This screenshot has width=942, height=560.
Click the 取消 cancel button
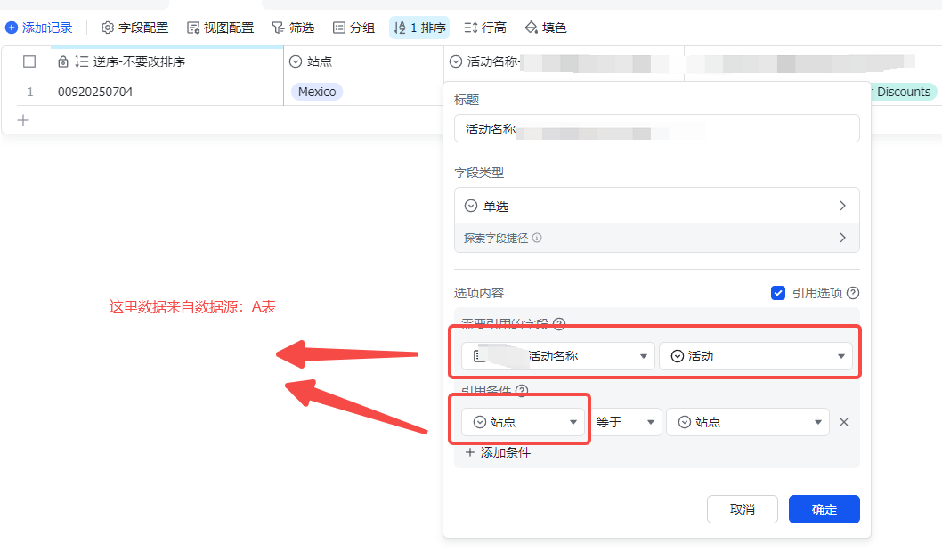click(x=743, y=509)
